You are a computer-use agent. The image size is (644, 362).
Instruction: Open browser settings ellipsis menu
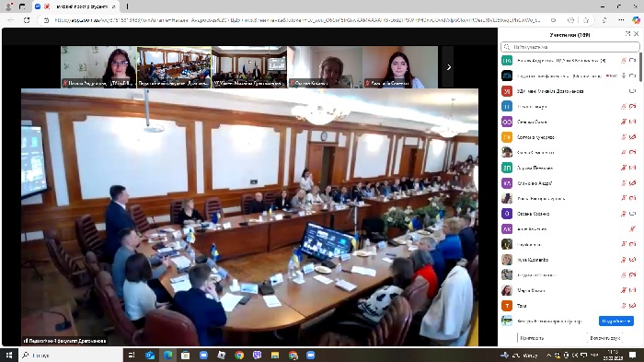tap(621, 20)
